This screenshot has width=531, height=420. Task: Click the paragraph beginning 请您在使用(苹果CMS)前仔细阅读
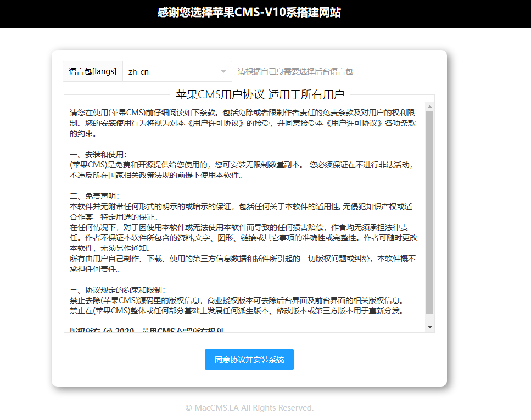243,123
